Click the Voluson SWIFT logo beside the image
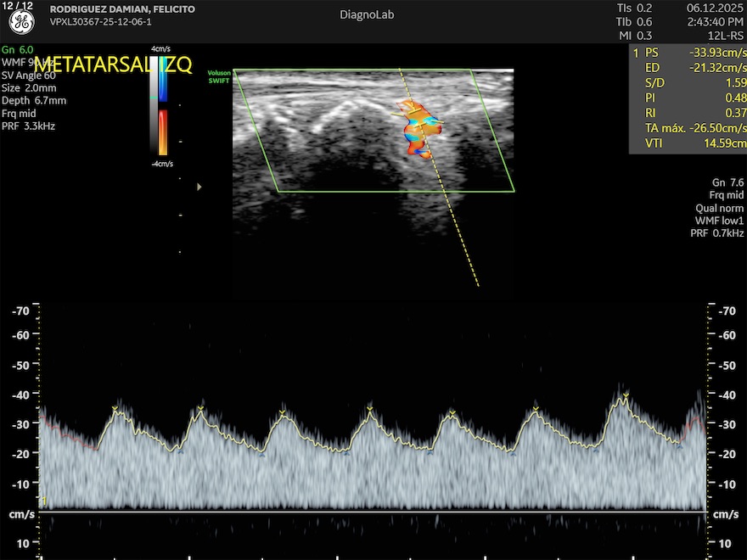 point(219,76)
